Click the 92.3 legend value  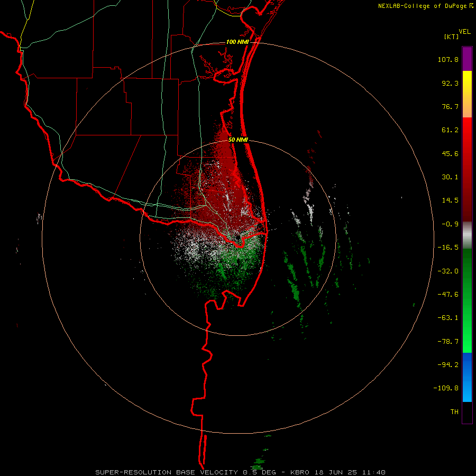450,83
